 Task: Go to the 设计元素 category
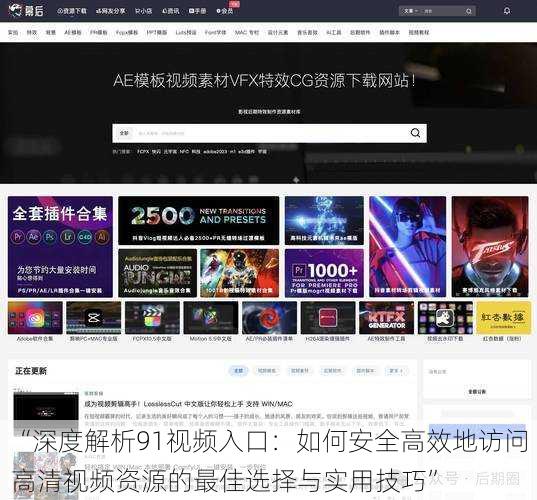pyautogui.click(x=278, y=33)
